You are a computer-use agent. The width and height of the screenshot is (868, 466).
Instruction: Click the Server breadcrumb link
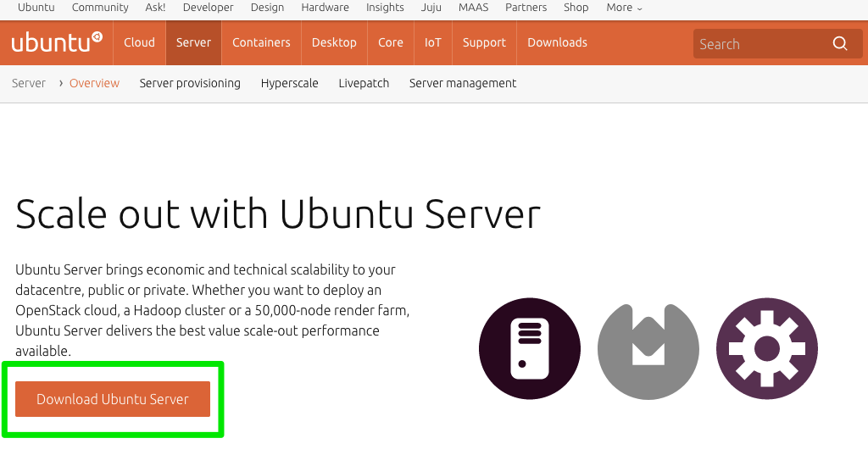click(28, 84)
